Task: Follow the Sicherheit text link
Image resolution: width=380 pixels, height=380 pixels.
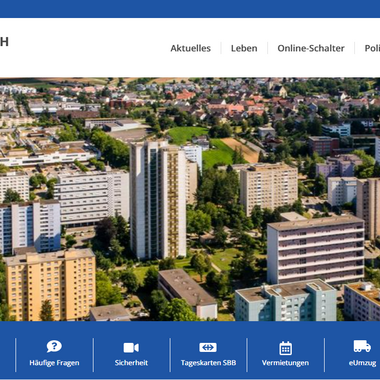Action: [x=131, y=363]
